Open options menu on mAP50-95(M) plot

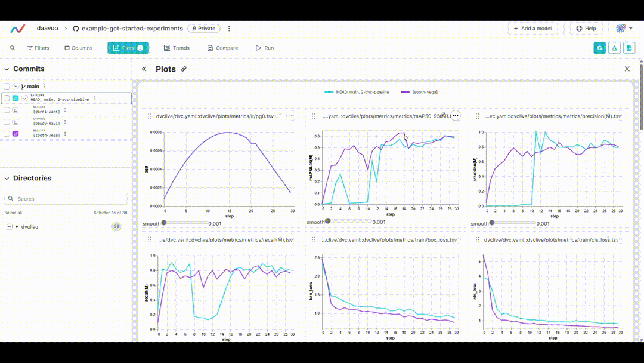456,115
